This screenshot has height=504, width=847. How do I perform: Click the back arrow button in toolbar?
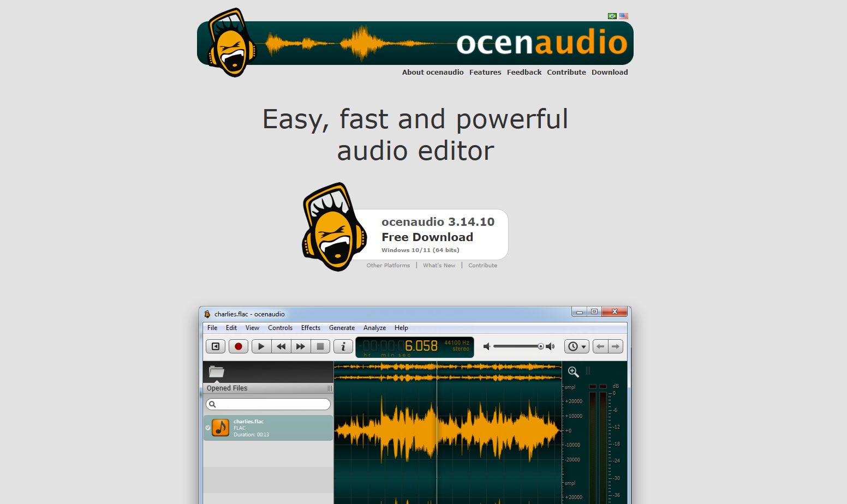(x=600, y=346)
